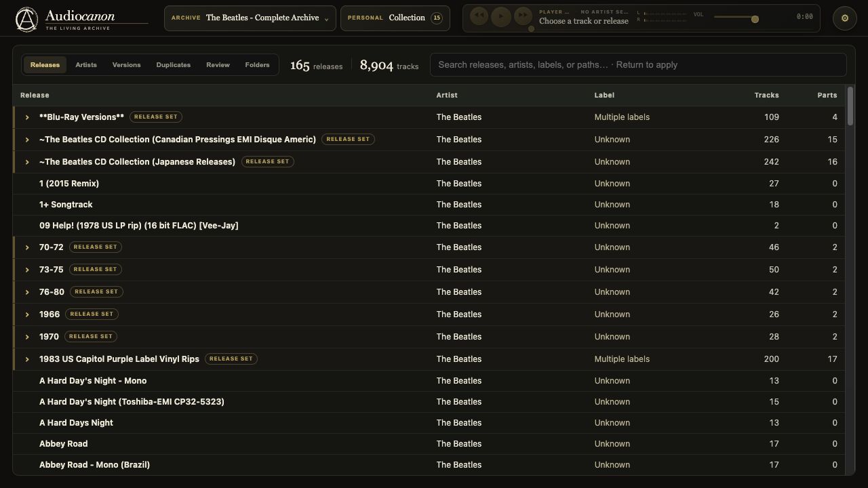Click parts count 17 in 1983 Capitol row

(832, 359)
